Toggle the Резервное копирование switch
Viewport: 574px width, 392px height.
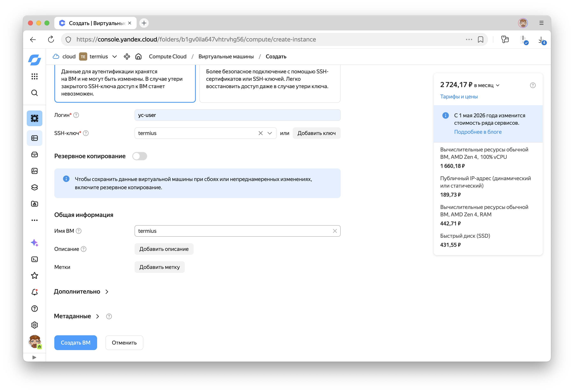(139, 156)
